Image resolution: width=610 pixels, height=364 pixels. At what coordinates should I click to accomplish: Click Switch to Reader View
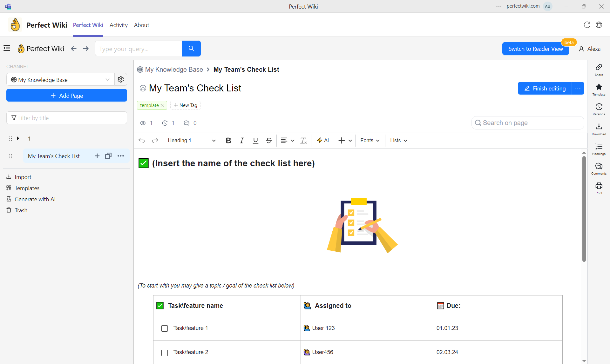click(535, 49)
